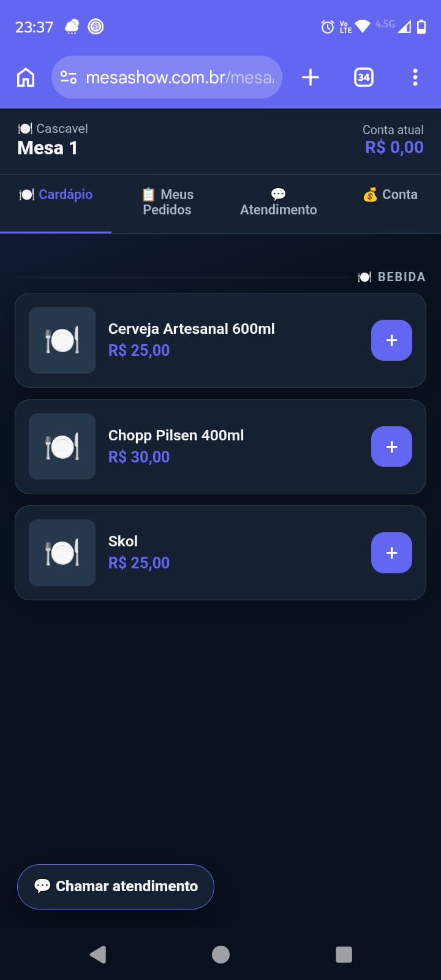Open the Conta tab
Screen dimensions: 441x980
(x=390, y=195)
